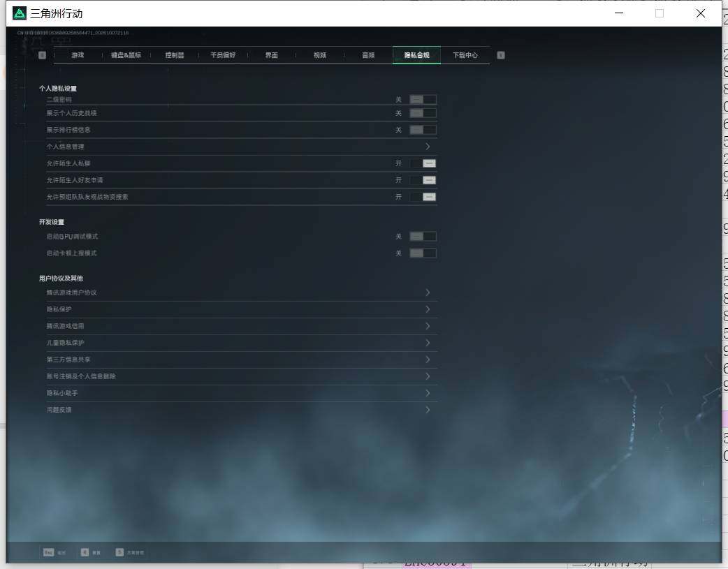
Task: Click the S key icon in bottom bar
Action: coord(119,552)
